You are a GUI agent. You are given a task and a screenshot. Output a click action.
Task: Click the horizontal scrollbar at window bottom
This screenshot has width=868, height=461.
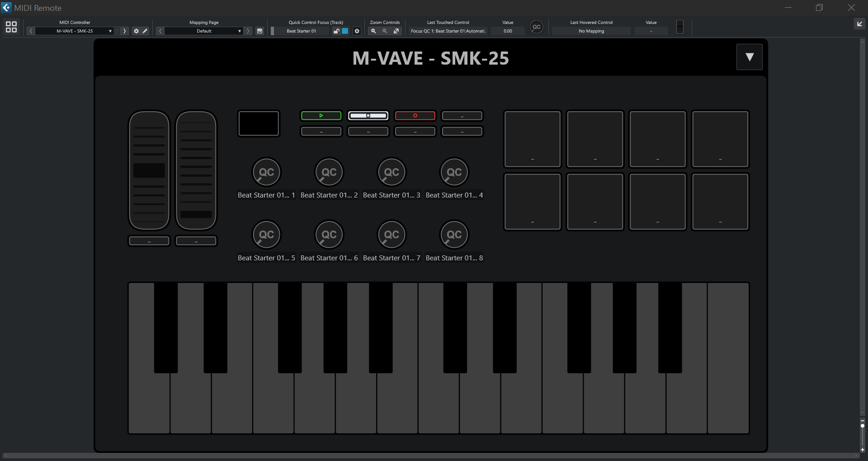pyautogui.click(x=430, y=456)
